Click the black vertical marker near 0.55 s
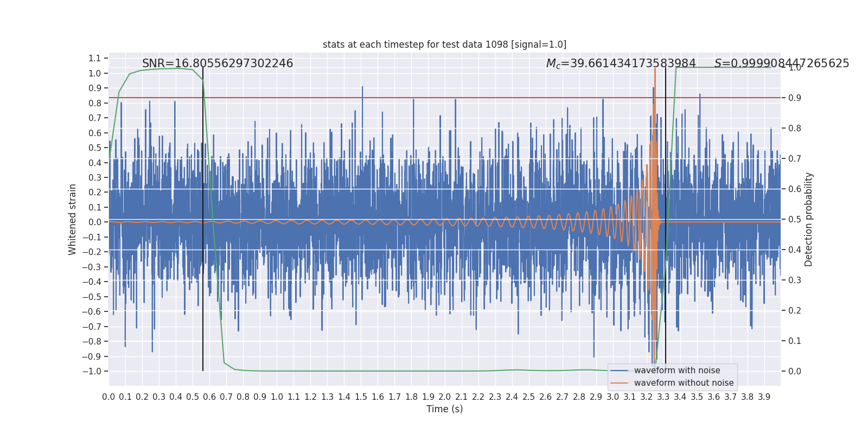This screenshot has height=434, width=868. (x=203, y=217)
